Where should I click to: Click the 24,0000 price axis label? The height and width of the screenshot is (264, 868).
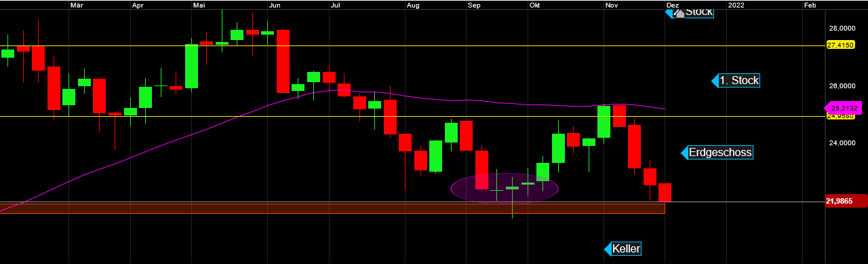(842, 143)
